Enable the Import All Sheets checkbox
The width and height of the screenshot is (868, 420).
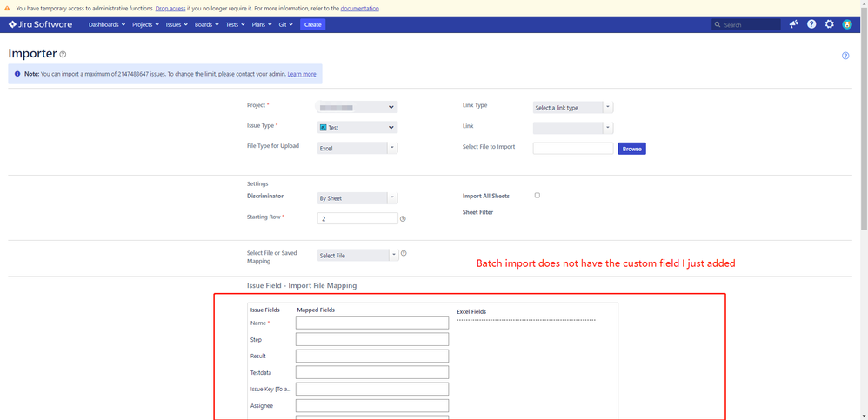(537, 196)
